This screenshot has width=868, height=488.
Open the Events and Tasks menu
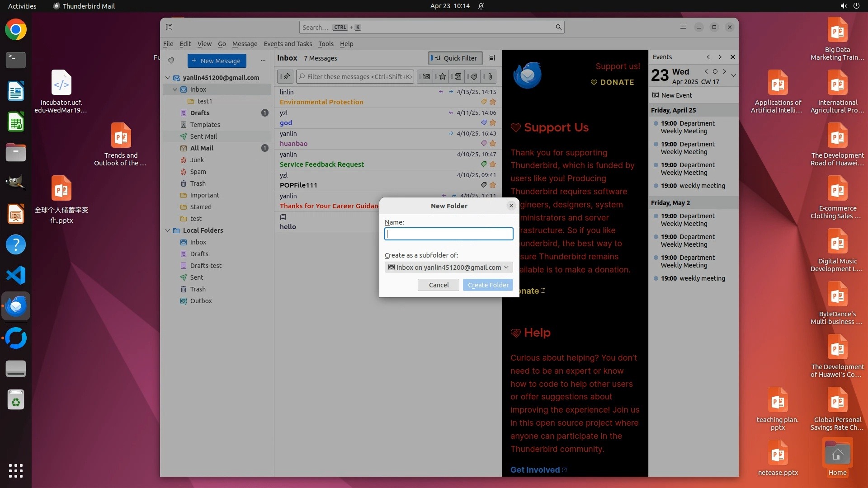(288, 44)
